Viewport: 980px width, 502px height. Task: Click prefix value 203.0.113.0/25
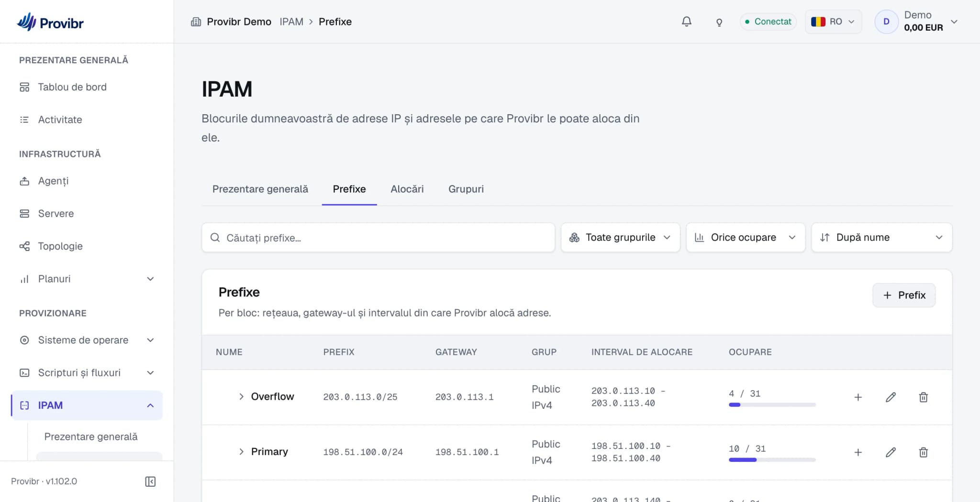click(x=360, y=397)
